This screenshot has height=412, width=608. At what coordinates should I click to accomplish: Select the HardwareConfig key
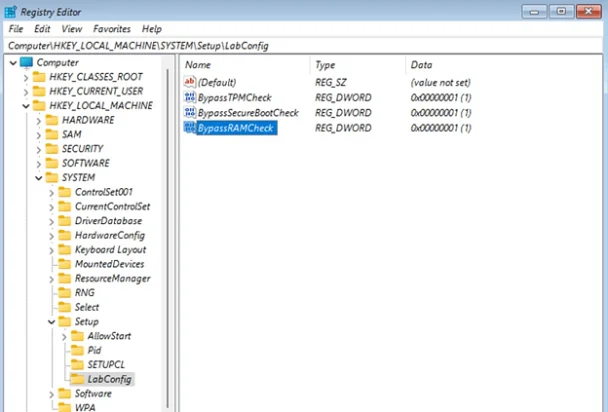[110, 235]
